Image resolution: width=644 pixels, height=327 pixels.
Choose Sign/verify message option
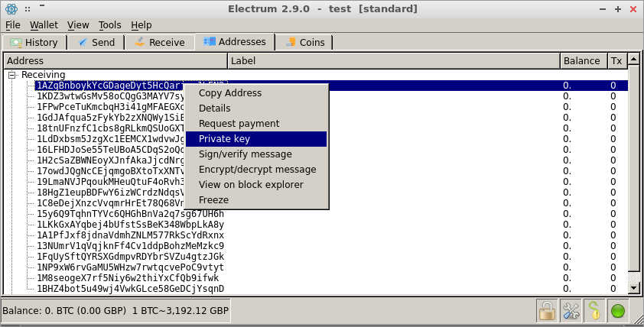pyautogui.click(x=256, y=154)
